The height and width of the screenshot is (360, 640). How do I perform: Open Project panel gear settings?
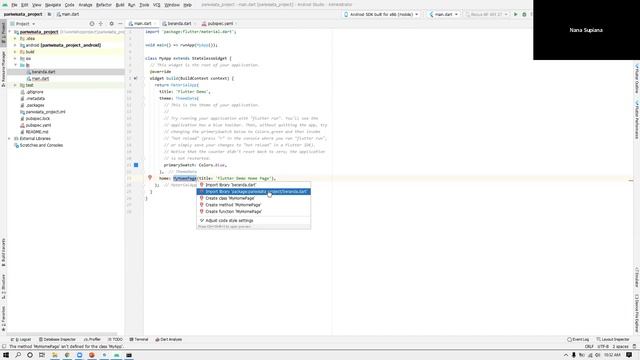[111, 24]
